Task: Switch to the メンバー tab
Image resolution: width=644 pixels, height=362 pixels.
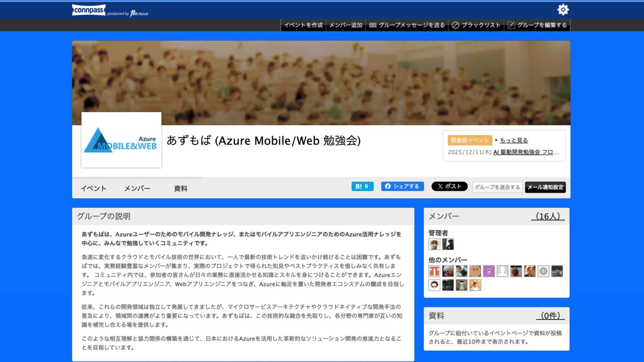Action: 137,189
